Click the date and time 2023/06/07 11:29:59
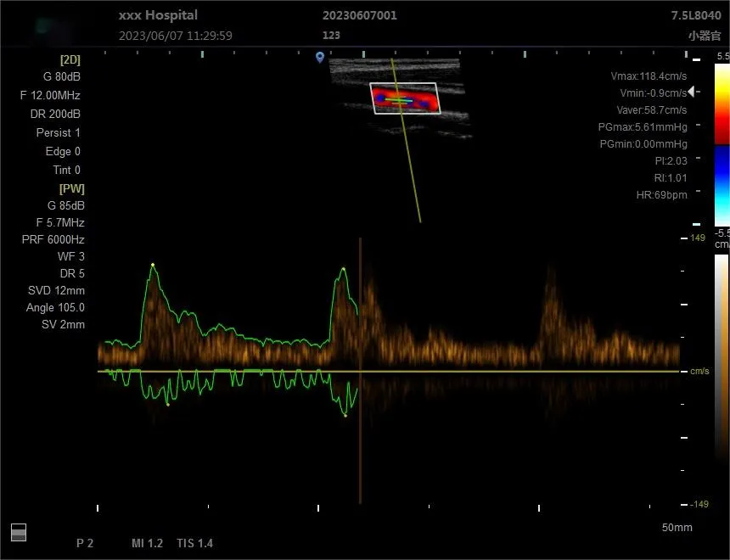This screenshot has height=560, width=730. pyautogui.click(x=176, y=36)
